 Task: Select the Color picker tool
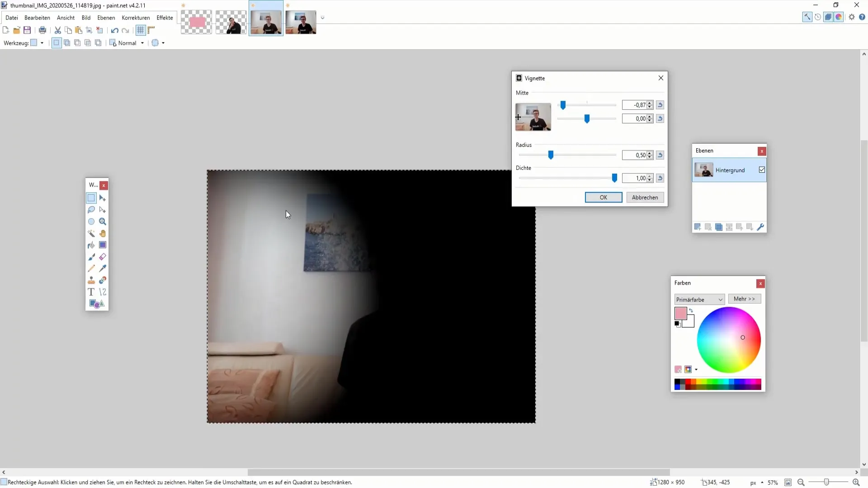(103, 268)
